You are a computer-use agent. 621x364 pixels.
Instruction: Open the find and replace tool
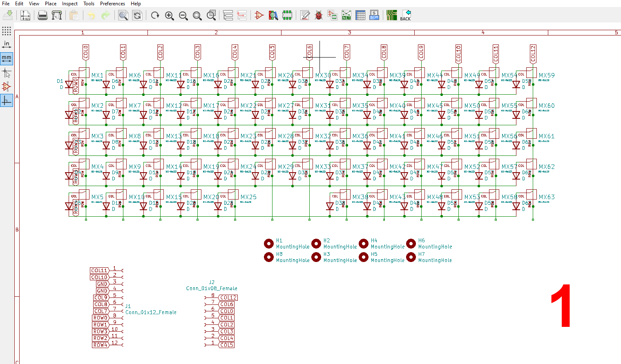(138, 15)
